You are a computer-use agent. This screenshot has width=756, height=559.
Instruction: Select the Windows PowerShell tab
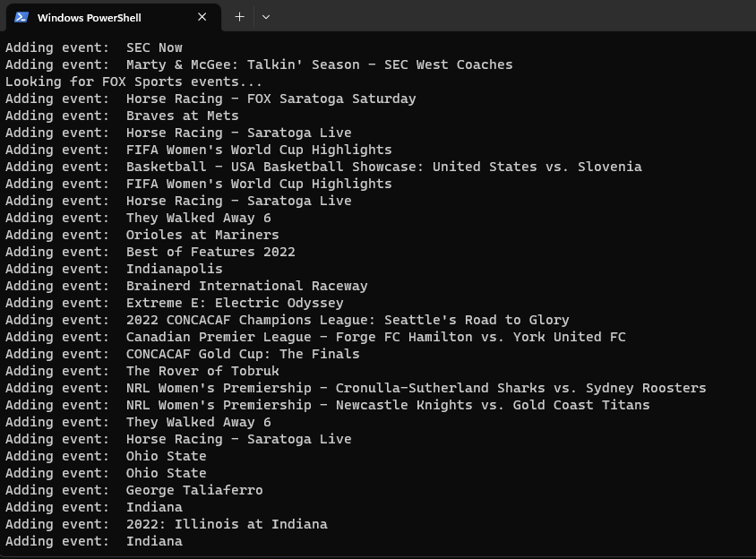click(99, 17)
